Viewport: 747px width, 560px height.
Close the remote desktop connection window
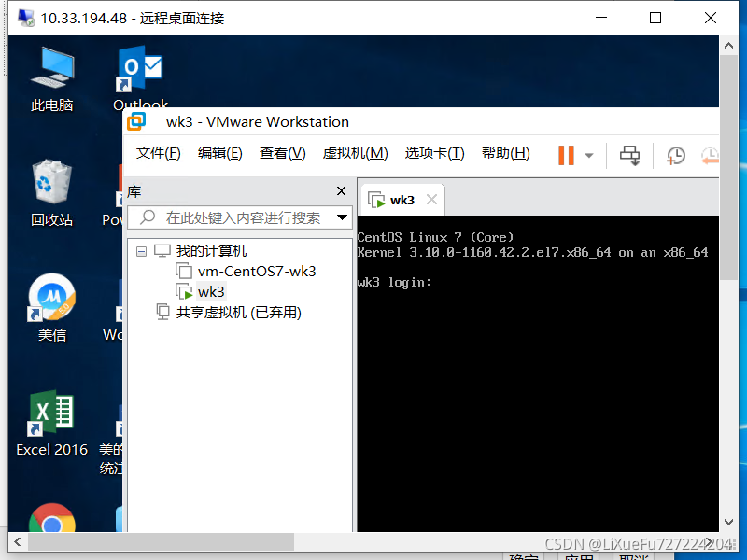(x=711, y=18)
